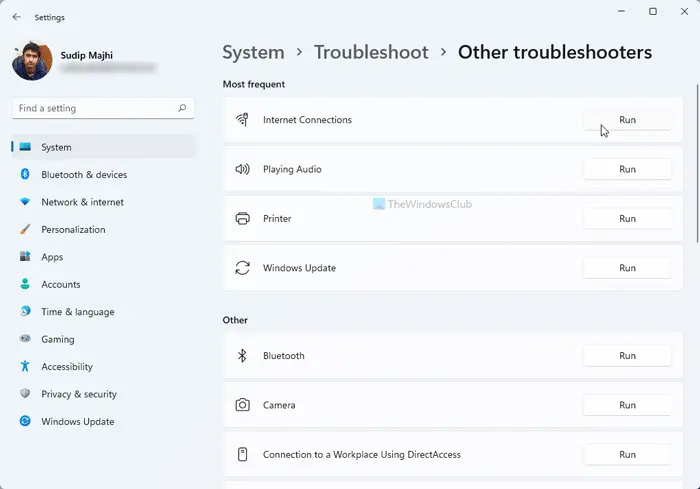This screenshot has width=700, height=489.
Task: Run the DirectAccess connection troubleshooter
Action: 627,454
